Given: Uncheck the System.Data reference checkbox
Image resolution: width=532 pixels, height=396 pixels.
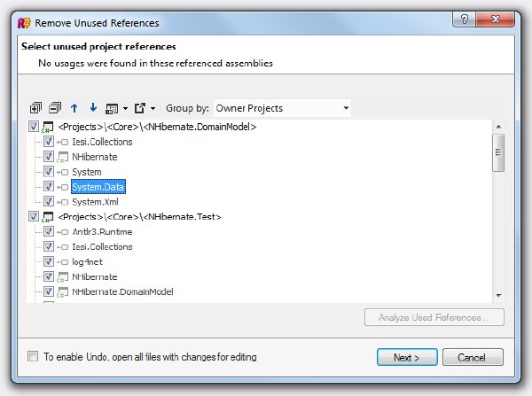Looking at the screenshot, I should point(48,186).
